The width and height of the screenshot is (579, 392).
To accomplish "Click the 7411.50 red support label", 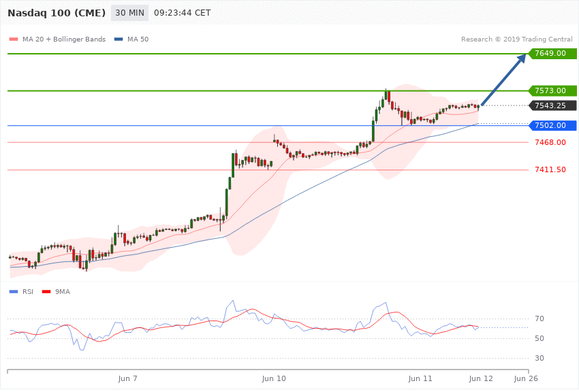I will [x=550, y=169].
